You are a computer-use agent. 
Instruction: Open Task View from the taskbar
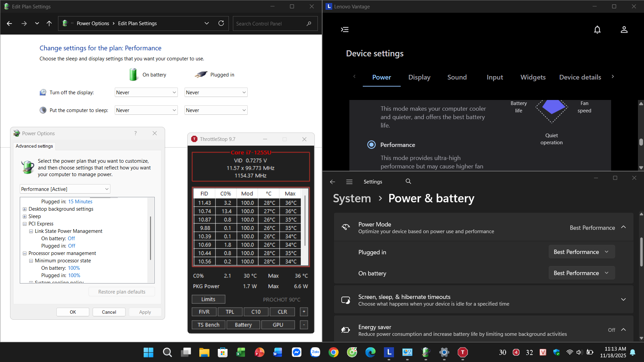[x=186, y=352]
